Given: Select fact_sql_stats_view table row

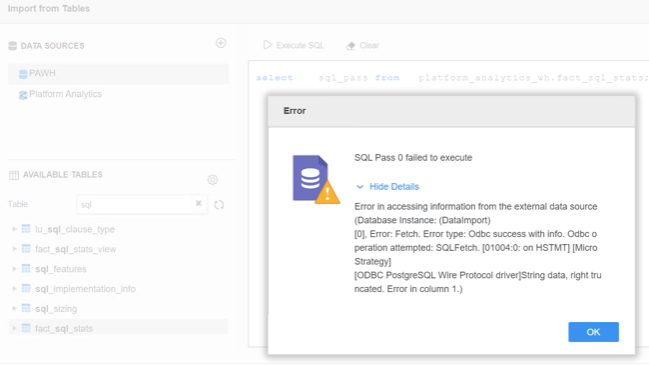Looking at the screenshot, I should point(118,249).
